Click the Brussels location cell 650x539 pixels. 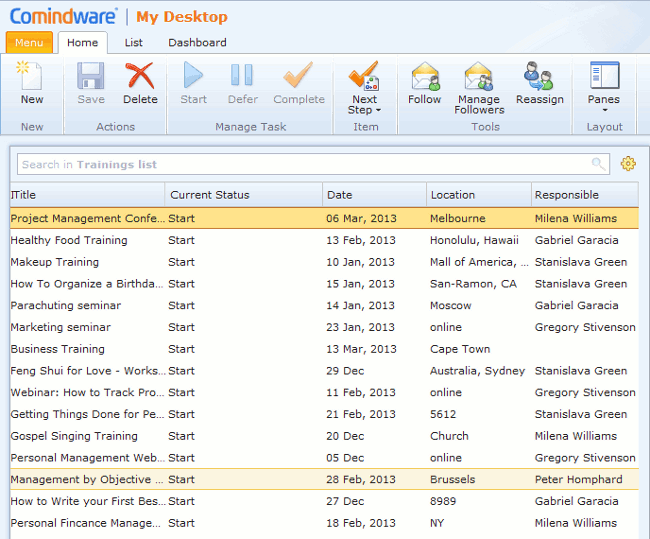452,479
